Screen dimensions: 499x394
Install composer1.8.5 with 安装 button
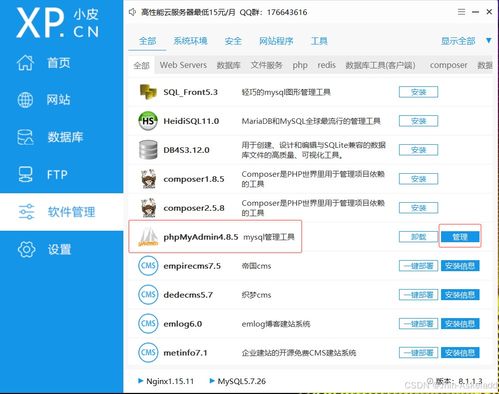pos(418,179)
